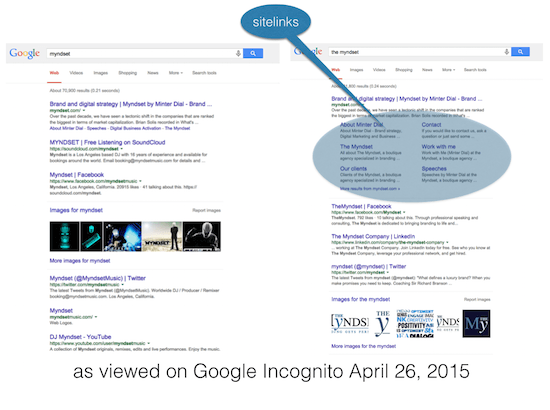Viewport: 550px width, 410px height.
Task: Click the 'Myndset' result above myndsetmusic.com/
Action: (61, 310)
